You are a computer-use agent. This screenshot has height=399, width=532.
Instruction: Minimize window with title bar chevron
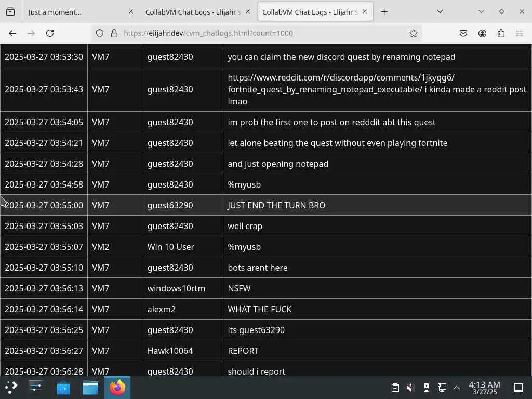click(x=481, y=11)
